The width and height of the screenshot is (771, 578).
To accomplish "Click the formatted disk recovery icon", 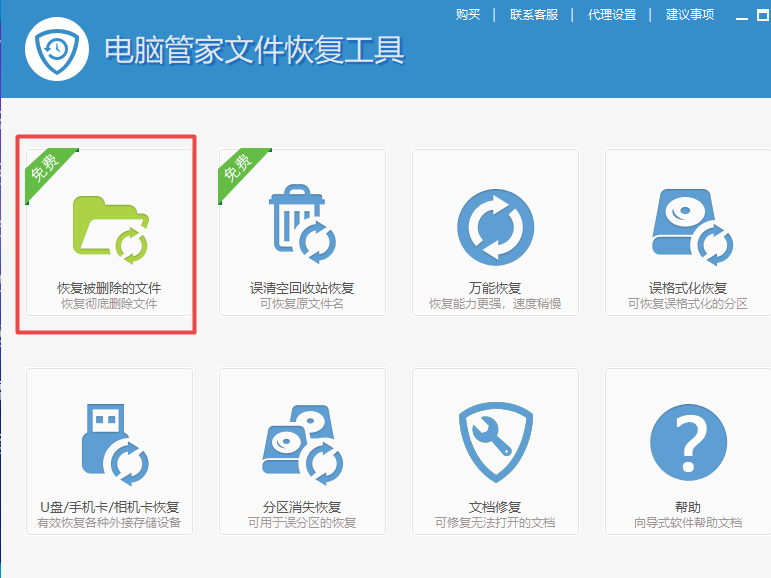I will (x=692, y=227).
